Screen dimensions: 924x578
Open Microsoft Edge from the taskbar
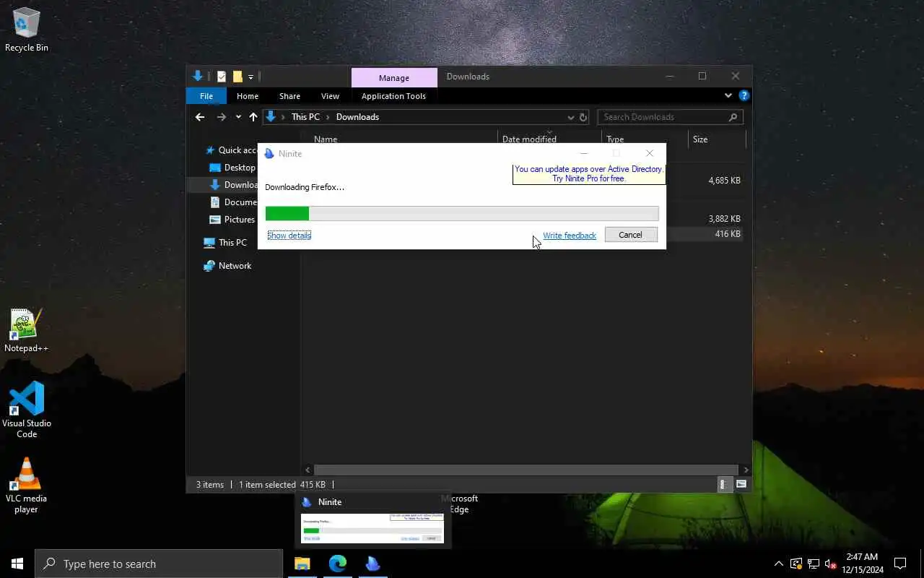(338, 564)
